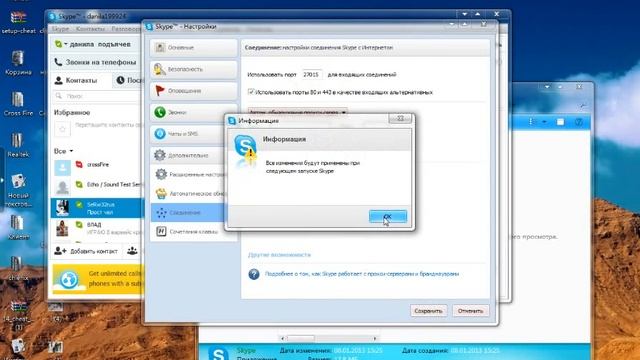Screen dimensions: 640x360
Task: Click the right arrow of the Explorer horizontal scrollbar
Action: 375,338
